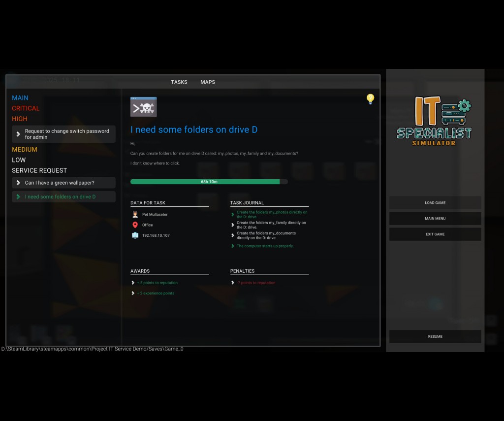
Task: Expand the Medium priority category
Action: point(25,150)
